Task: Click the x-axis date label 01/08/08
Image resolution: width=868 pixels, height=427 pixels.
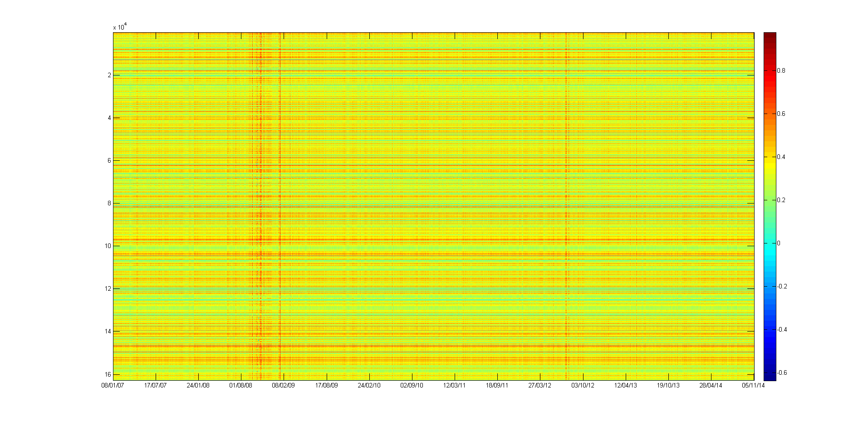Action: (x=241, y=385)
